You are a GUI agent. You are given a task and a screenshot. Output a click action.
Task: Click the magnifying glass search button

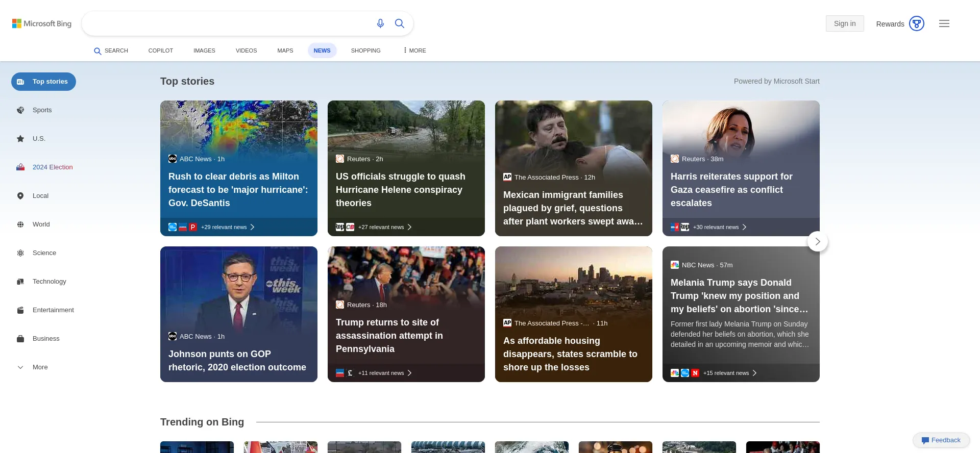coord(400,23)
